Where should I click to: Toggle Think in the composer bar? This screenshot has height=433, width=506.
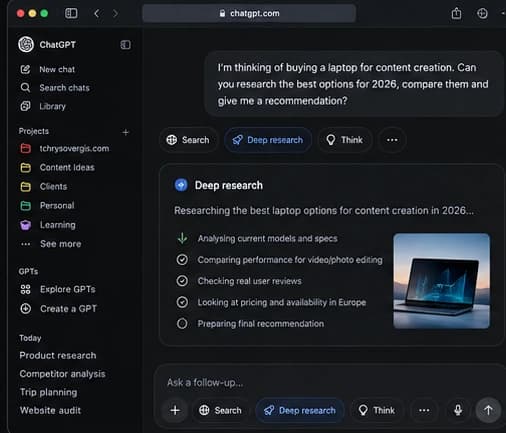click(x=377, y=410)
